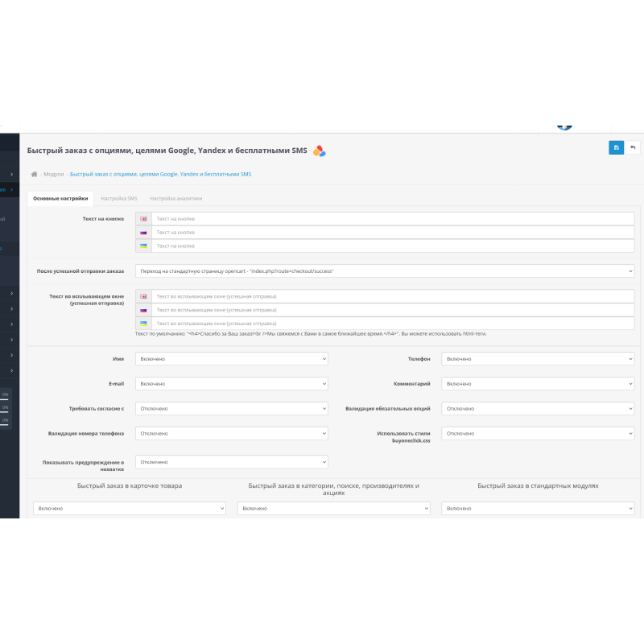
Task: Click the Russian flag in the button text section
Action: [143, 233]
